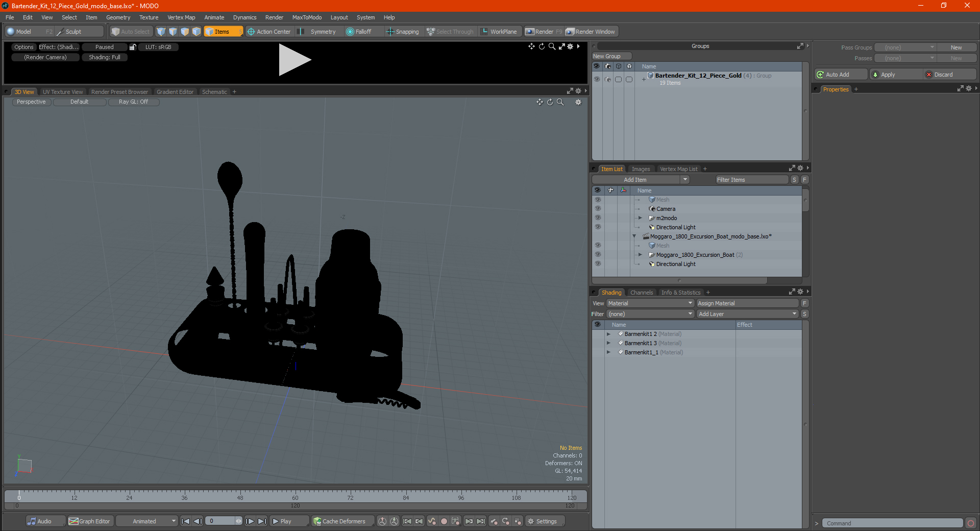
Task: Toggle the Bartender_Kit group lock checkbox
Action: [x=629, y=79]
